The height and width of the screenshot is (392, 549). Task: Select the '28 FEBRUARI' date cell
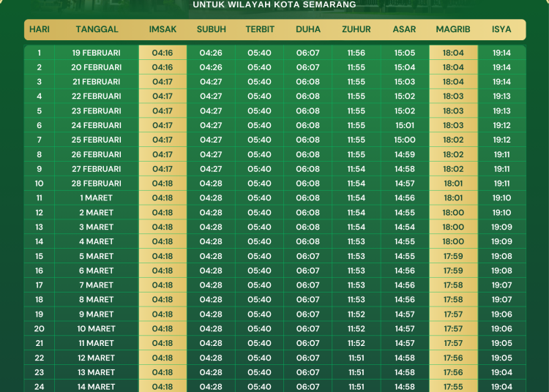97,184
